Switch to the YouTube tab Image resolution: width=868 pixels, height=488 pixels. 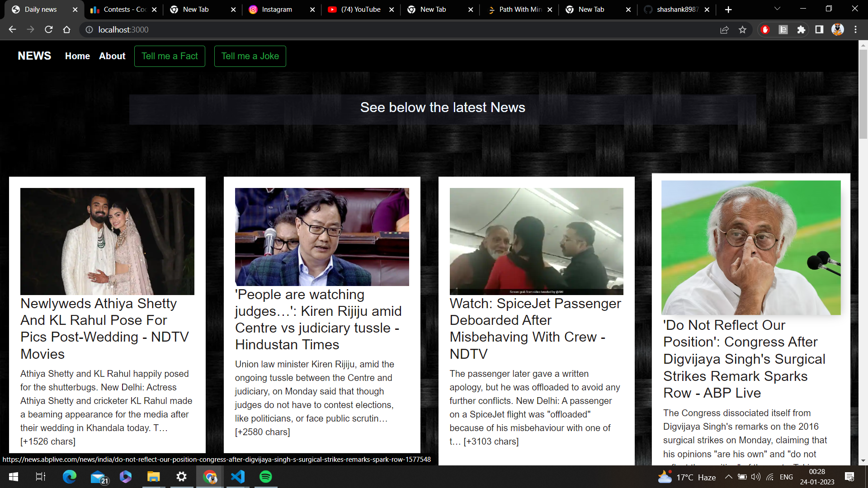point(360,9)
